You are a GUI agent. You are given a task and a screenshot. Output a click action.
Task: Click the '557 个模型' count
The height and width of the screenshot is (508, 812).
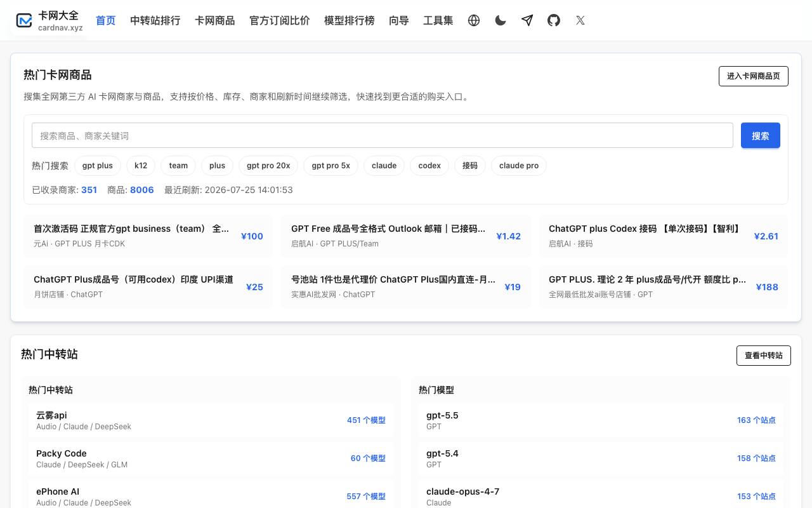click(x=366, y=497)
